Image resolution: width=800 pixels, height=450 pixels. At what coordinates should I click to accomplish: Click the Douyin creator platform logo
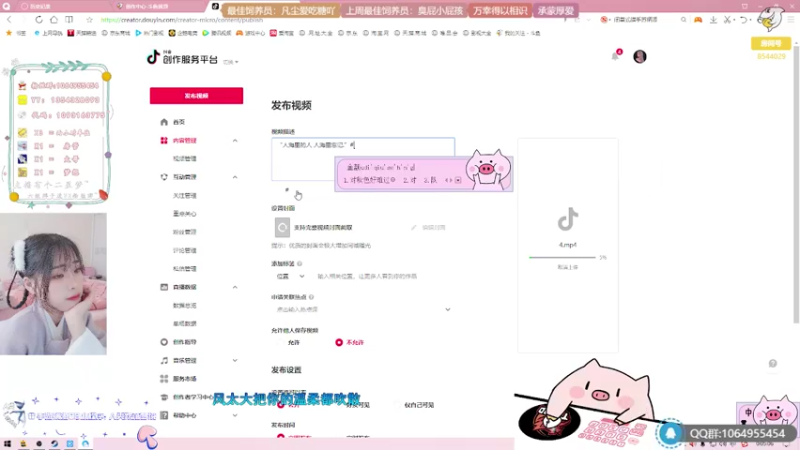pyautogui.click(x=182, y=58)
